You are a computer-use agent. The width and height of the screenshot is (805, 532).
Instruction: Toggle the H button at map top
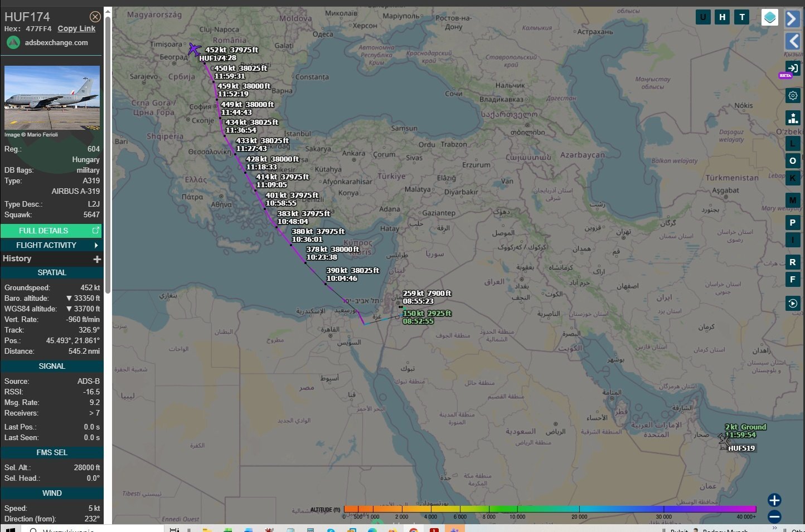[x=722, y=17]
